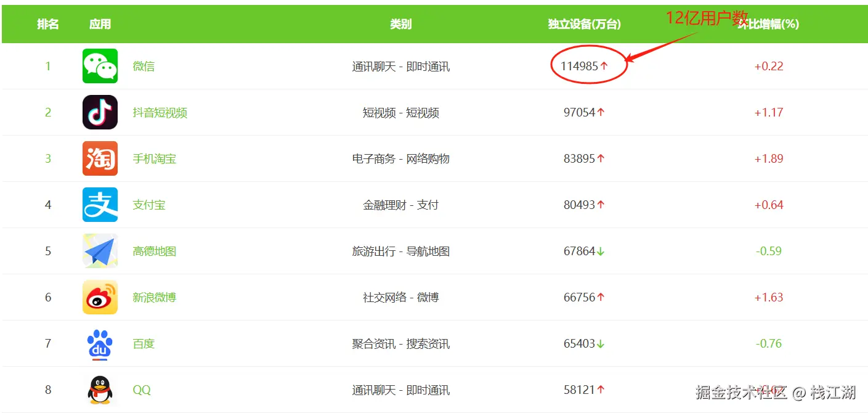Open the 抖音短视频 app link
This screenshot has width=868, height=413.
click(160, 113)
